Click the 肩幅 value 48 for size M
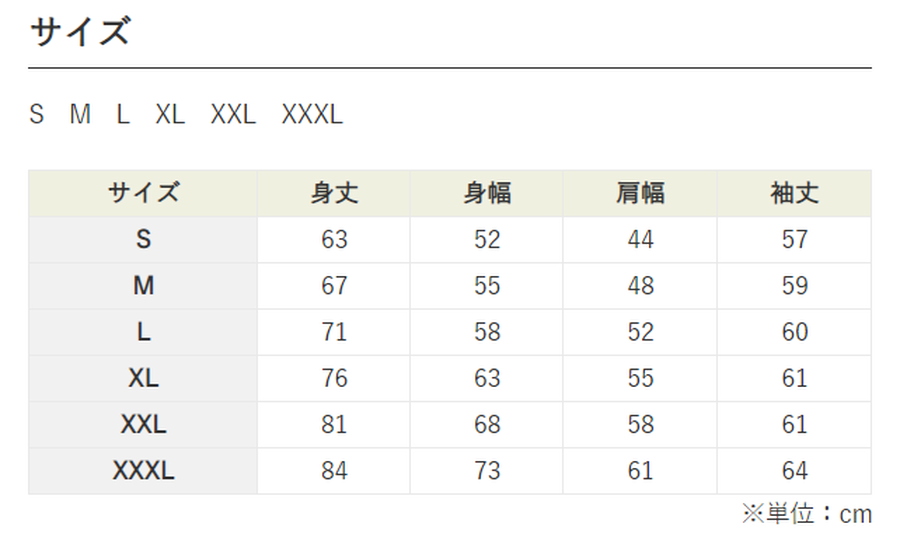 640,286
